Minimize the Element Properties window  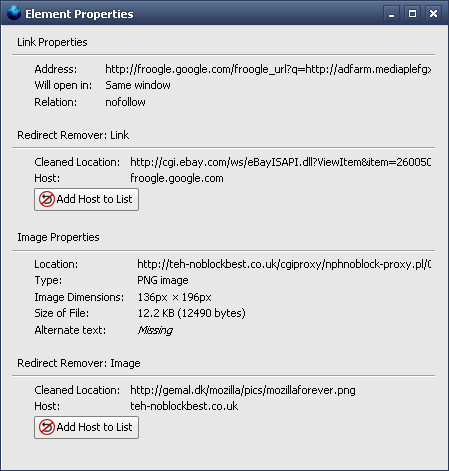[392, 14]
